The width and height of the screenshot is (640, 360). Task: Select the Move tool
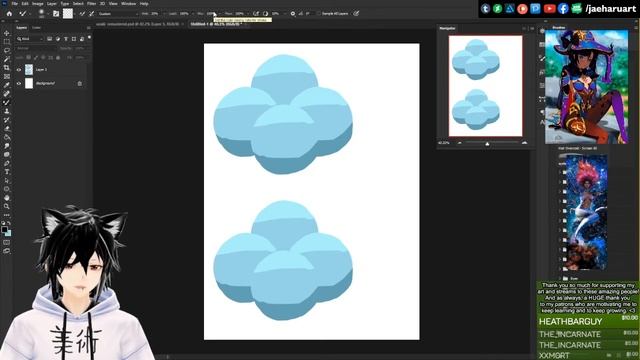(x=7, y=33)
